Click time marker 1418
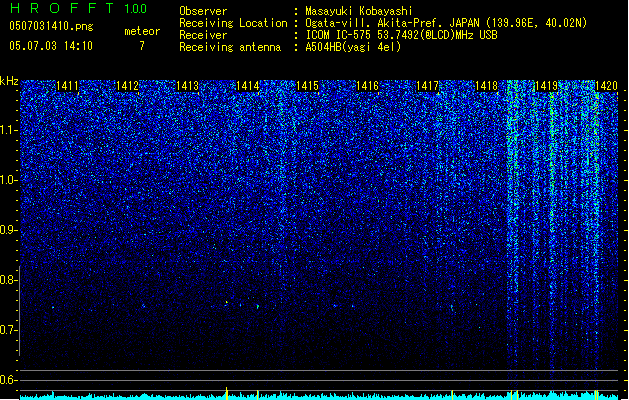 tap(487, 86)
